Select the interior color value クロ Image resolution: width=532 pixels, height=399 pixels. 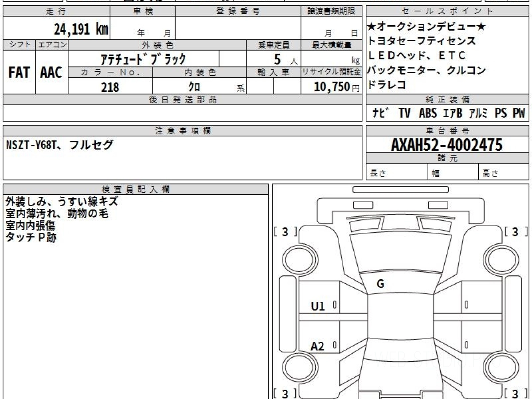pos(195,87)
